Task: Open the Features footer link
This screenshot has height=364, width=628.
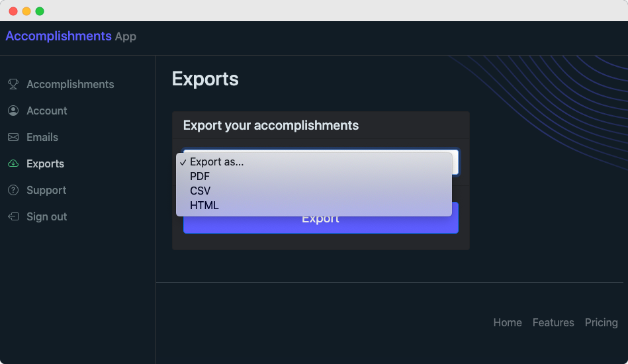Action: [x=553, y=322]
